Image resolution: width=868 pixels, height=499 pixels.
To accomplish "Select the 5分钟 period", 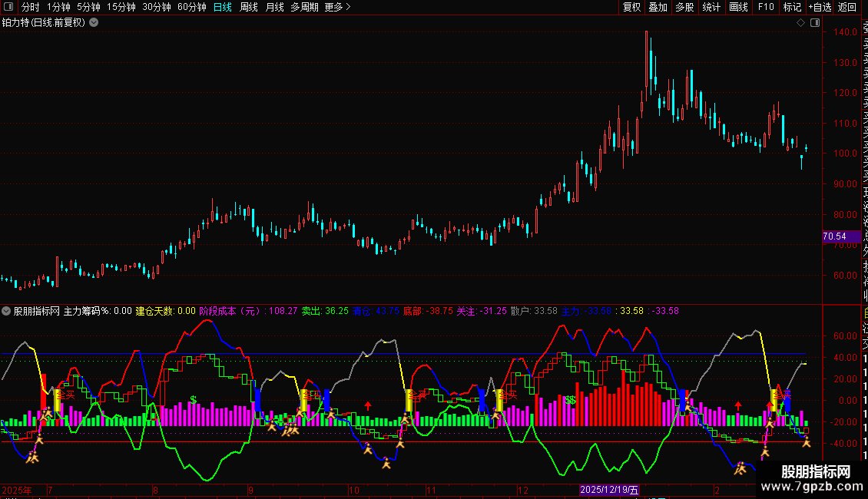I will pos(88,7).
